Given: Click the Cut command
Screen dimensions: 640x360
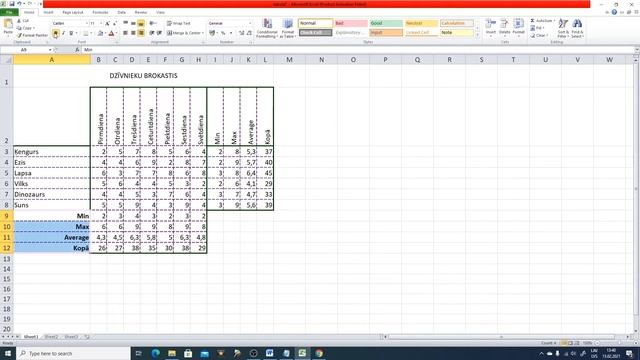Looking at the screenshot, I should (x=23, y=21).
